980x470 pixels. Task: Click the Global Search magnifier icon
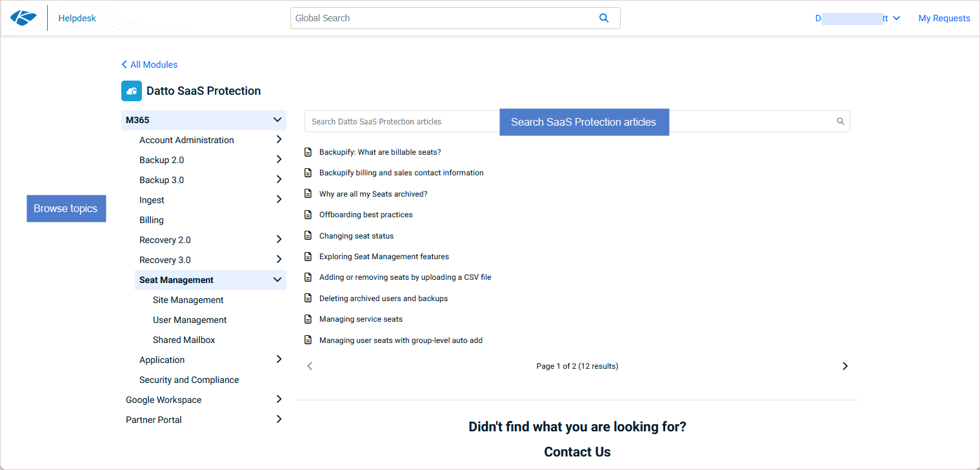click(604, 18)
